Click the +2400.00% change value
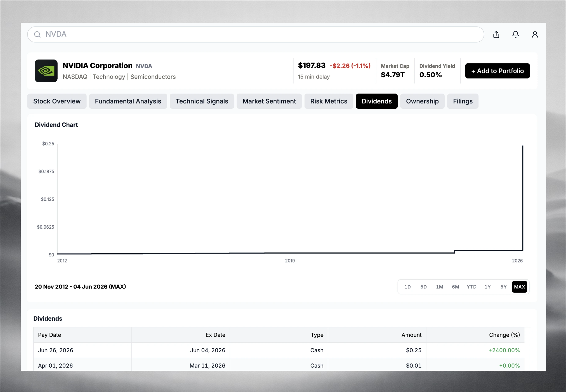Image resolution: width=566 pixels, height=392 pixels. (x=504, y=350)
